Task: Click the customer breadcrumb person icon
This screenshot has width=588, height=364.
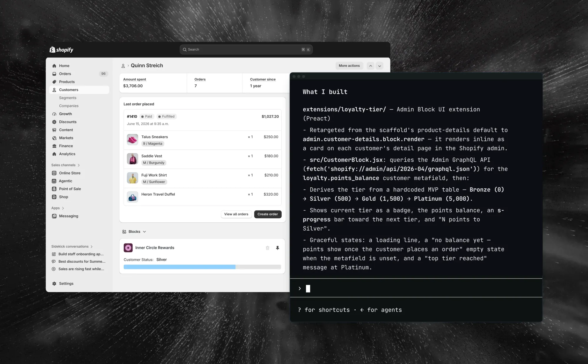Action: (x=123, y=66)
